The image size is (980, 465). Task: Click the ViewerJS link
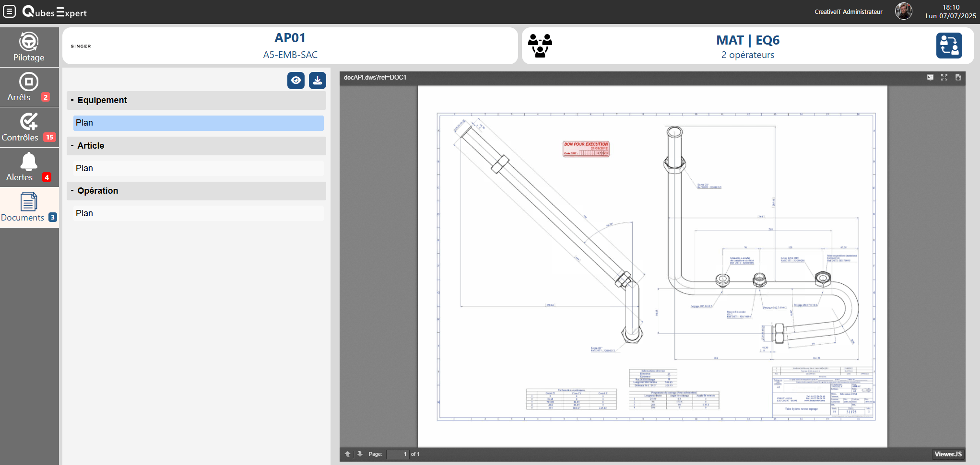(947, 454)
